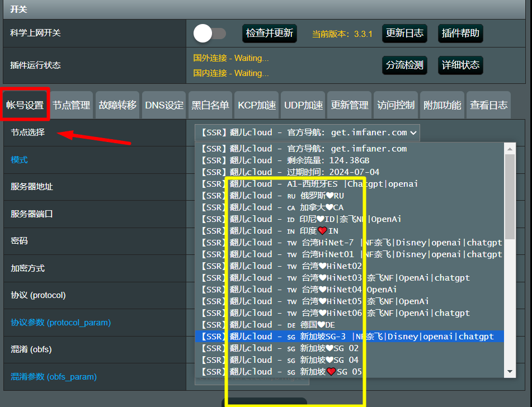Toggle the 科学上网开关 switch
Screen dimensions: 532x407
[x=210, y=33]
